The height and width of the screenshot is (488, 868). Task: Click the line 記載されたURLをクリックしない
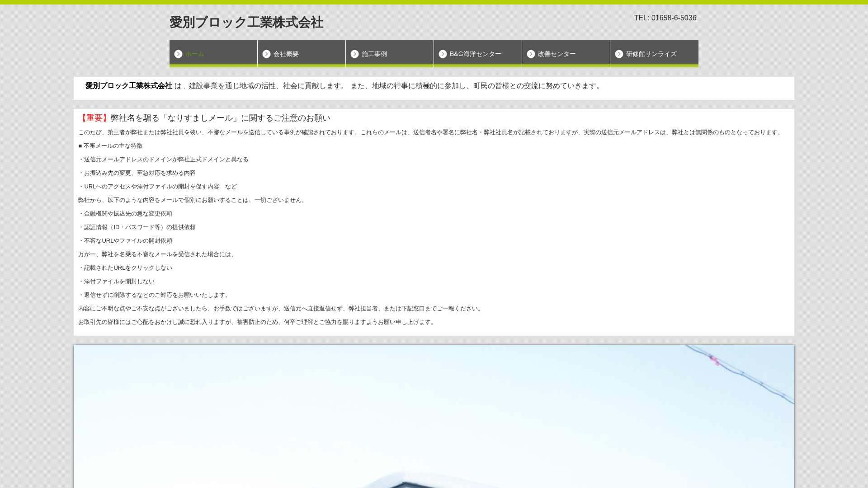125,268
